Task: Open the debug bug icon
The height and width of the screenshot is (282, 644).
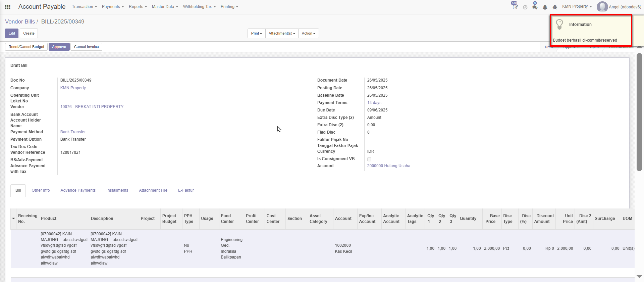Action: click(555, 7)
